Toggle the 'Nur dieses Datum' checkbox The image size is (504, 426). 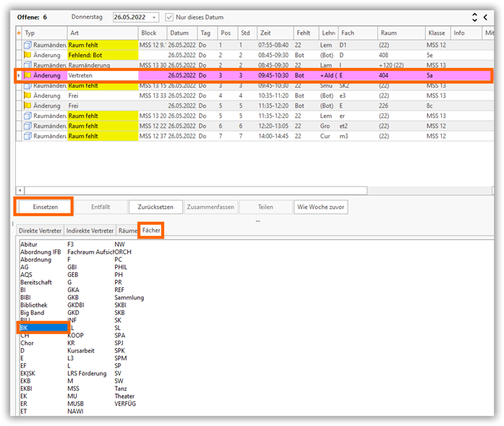pos(169,17)
